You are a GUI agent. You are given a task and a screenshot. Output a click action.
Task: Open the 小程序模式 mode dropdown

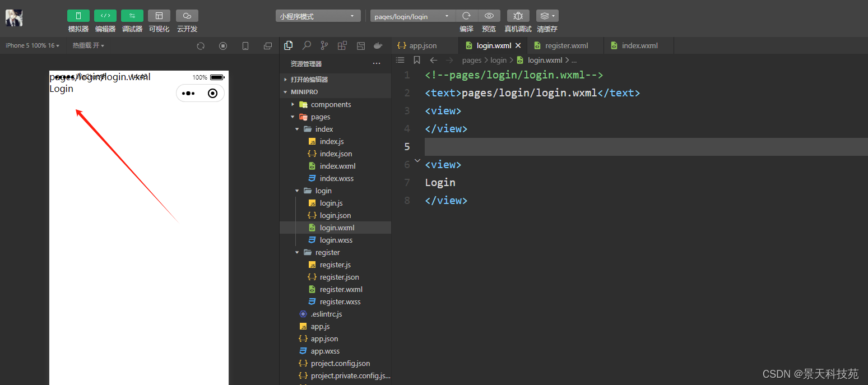[318, 16]
